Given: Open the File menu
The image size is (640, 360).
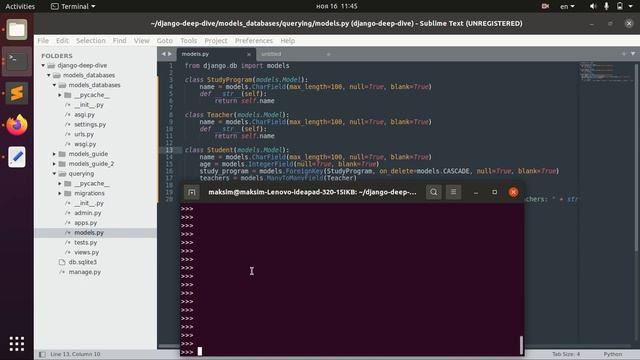Looking at the screenshot, I should point(43,40).
